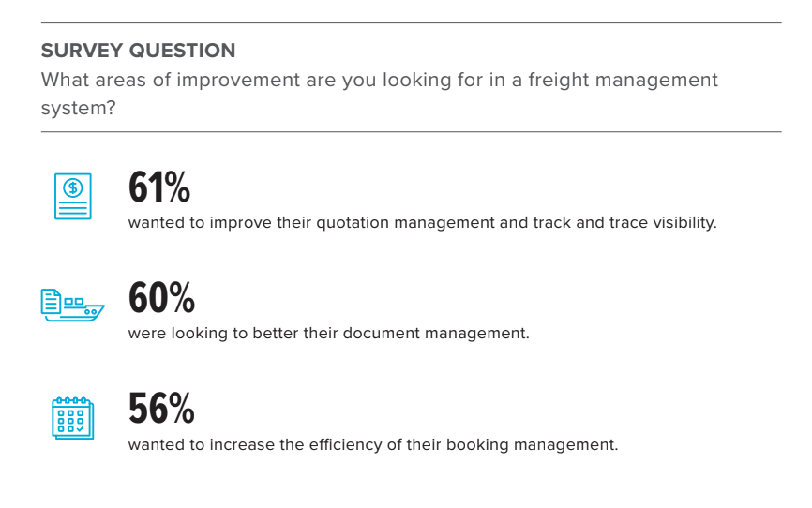Click the calendar booking icon
This screenshot has height=508, width=812.
click(72, 418)
